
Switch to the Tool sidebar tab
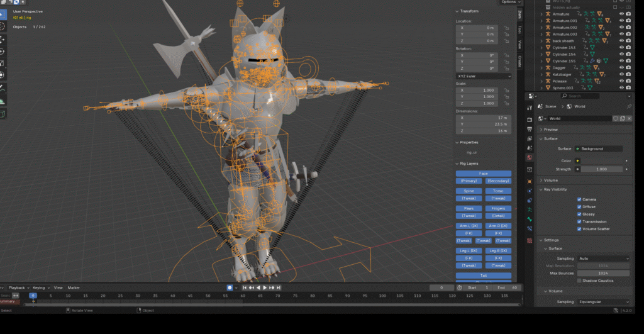pyautogui.click(x=519, y=29)
